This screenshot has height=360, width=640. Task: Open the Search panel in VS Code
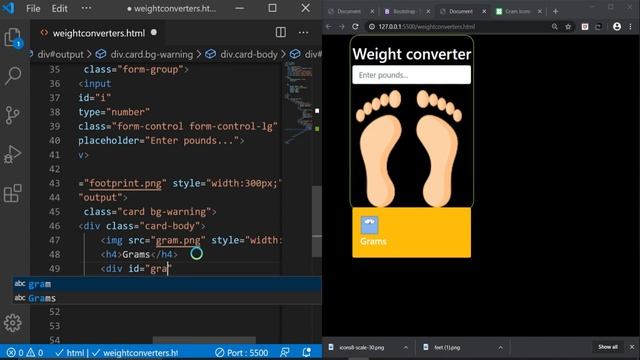point(13,76)
